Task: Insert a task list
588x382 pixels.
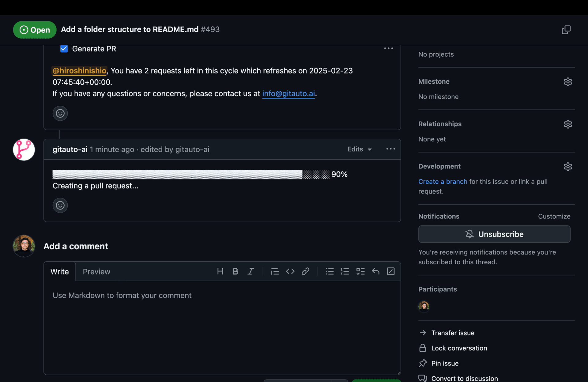Action: click(360, 271)
